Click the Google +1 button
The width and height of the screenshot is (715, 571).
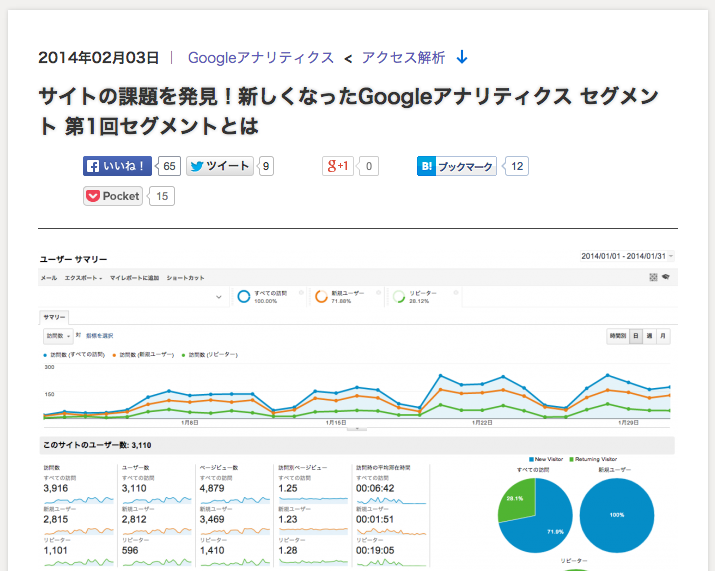click(x=338, y=166)
